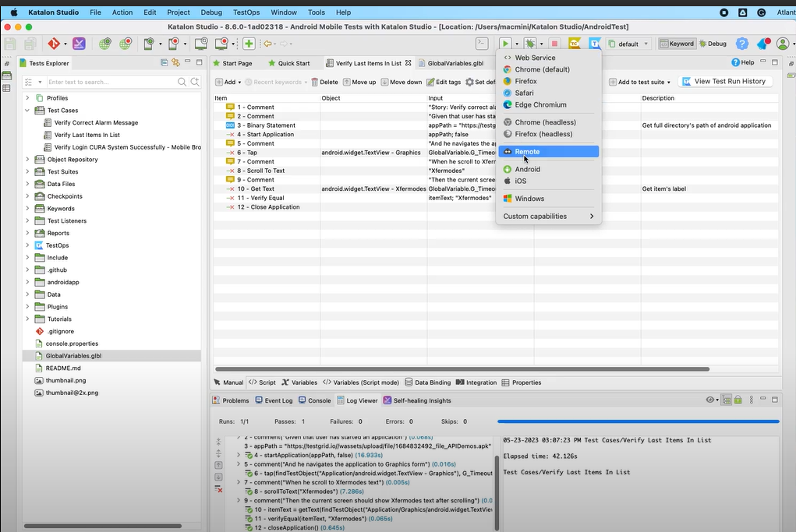The height and width of the screenshot is (532, 796).
Task: Switch to Debug perspective
Action: (x=713, y=44)
